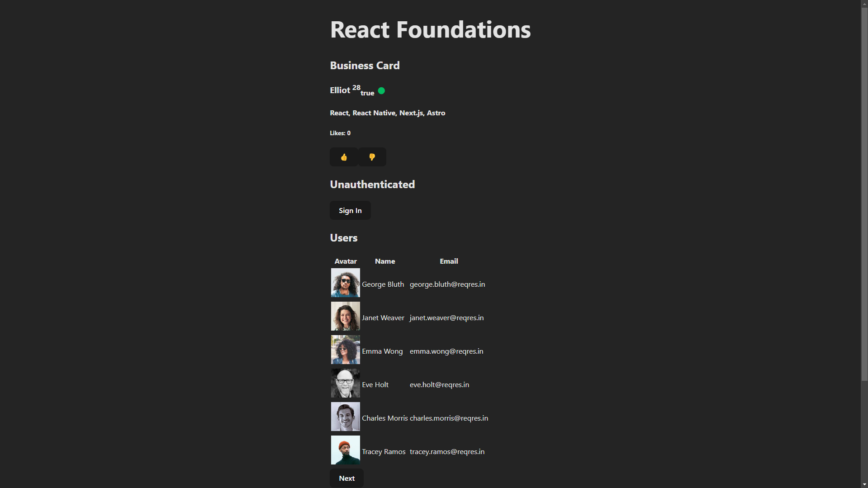Click the george.bluth@reqres.in email

tap(447, 284)
